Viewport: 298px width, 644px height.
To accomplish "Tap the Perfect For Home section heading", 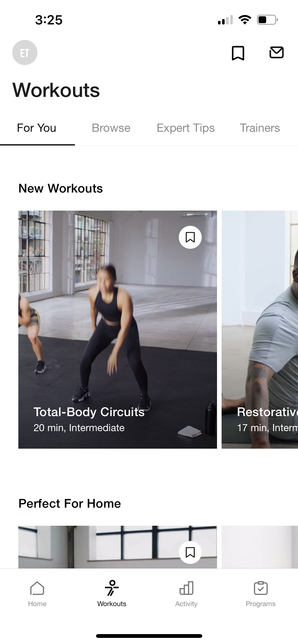I will click(x=70, y=504).
